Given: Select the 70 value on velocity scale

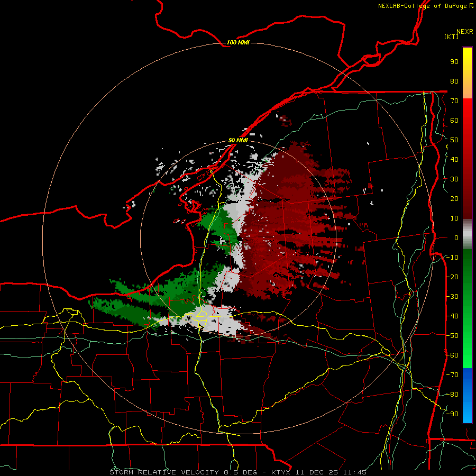Looking at the screenshot, I should point(454,101).
